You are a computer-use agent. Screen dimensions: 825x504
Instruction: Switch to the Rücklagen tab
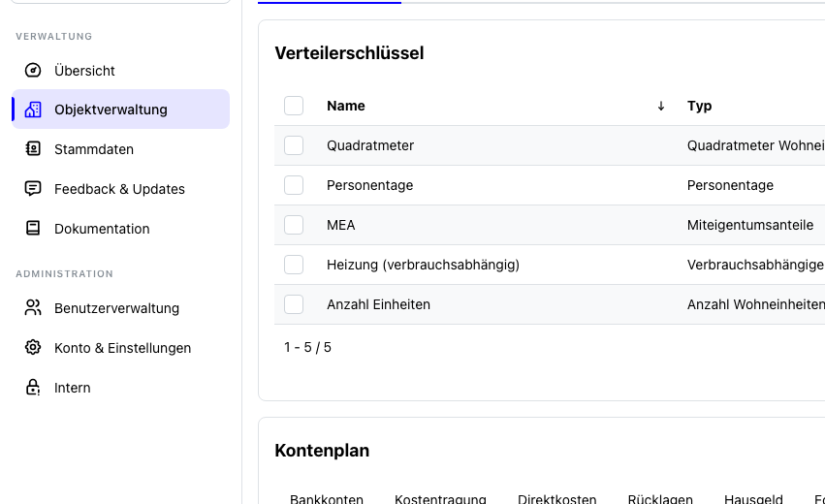tap(660, 498)
